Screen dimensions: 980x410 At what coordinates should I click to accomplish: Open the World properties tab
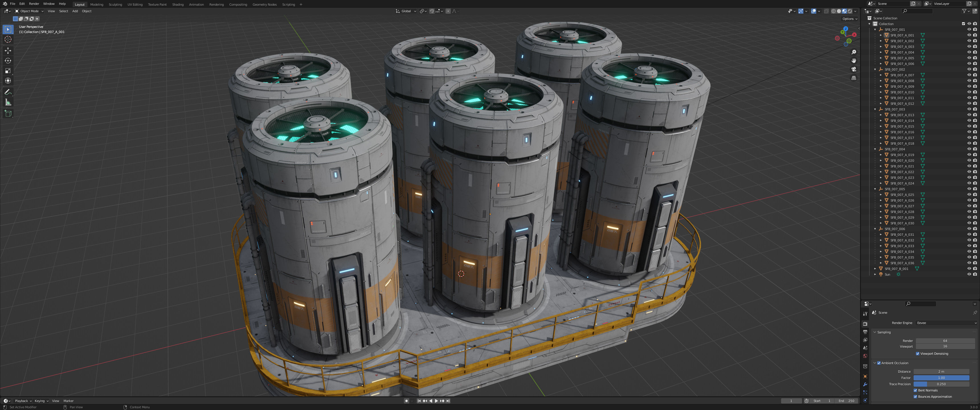point(865,356)
